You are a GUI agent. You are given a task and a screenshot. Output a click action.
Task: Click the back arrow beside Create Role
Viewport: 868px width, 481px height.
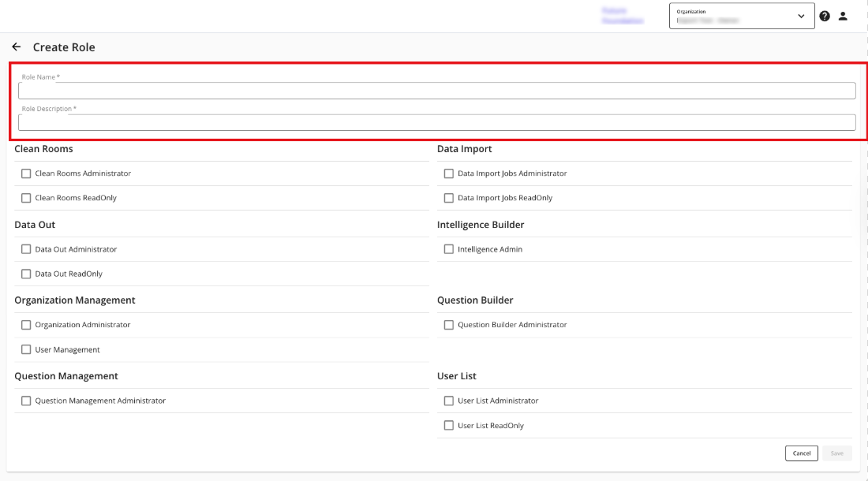(x=17, y=47)
